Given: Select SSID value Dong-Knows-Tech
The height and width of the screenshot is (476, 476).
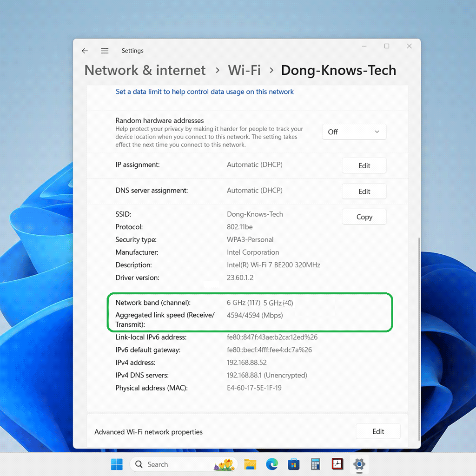Looking at the screenshot, I should pos(255,214).
